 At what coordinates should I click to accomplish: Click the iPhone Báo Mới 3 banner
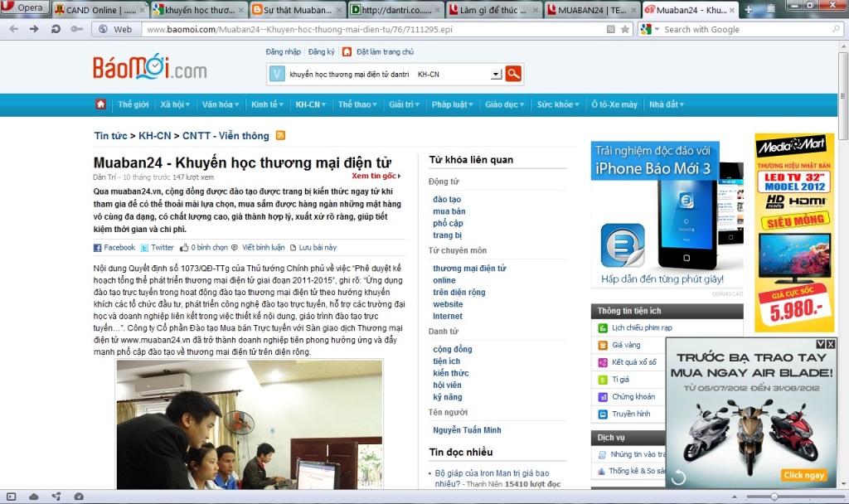coord(667,215)
